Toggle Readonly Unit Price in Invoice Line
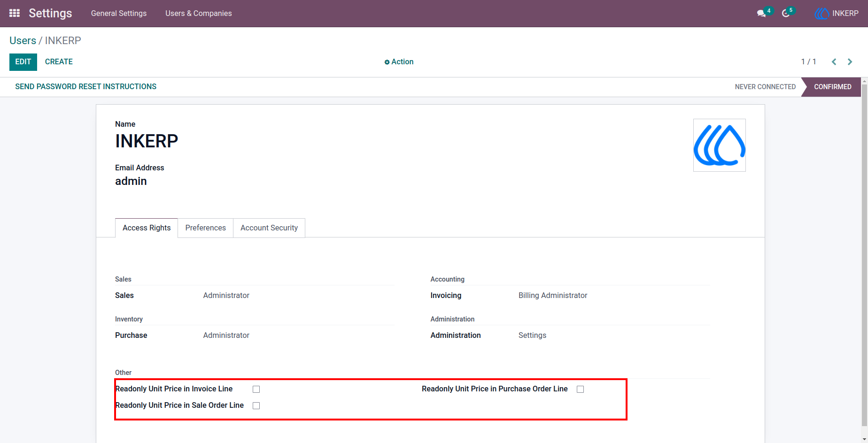 pyautogui.click(x=256, y=389)
